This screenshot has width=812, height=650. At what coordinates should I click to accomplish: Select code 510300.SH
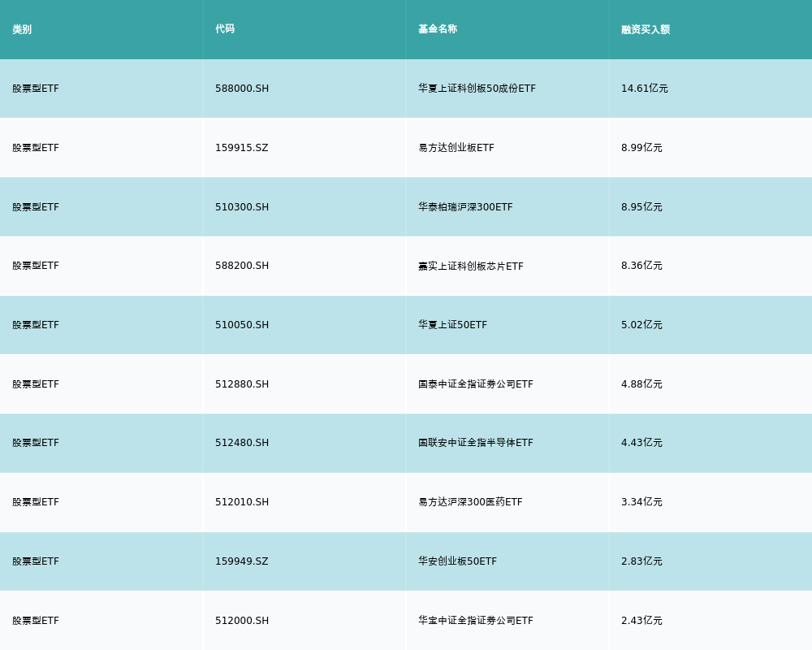(242, 207)
